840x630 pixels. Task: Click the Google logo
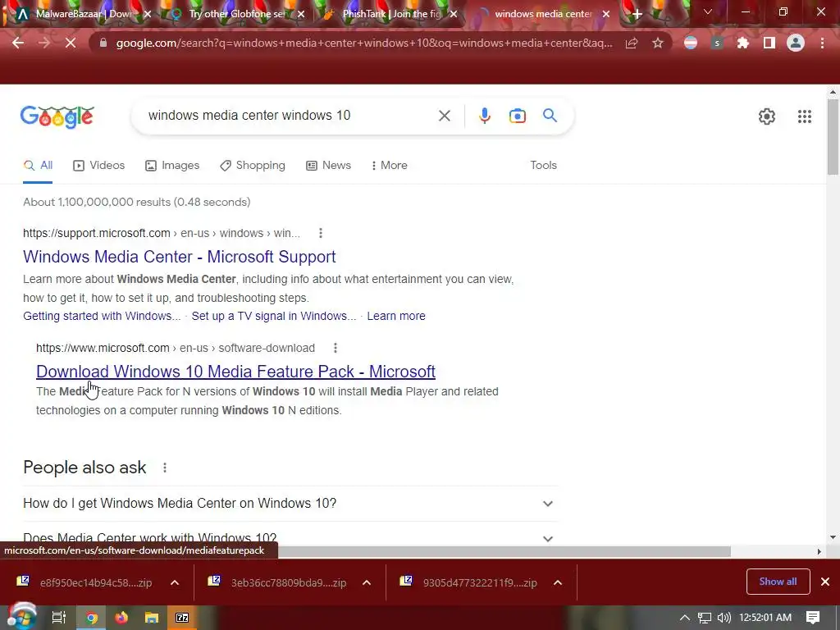(x=57, y=116)
